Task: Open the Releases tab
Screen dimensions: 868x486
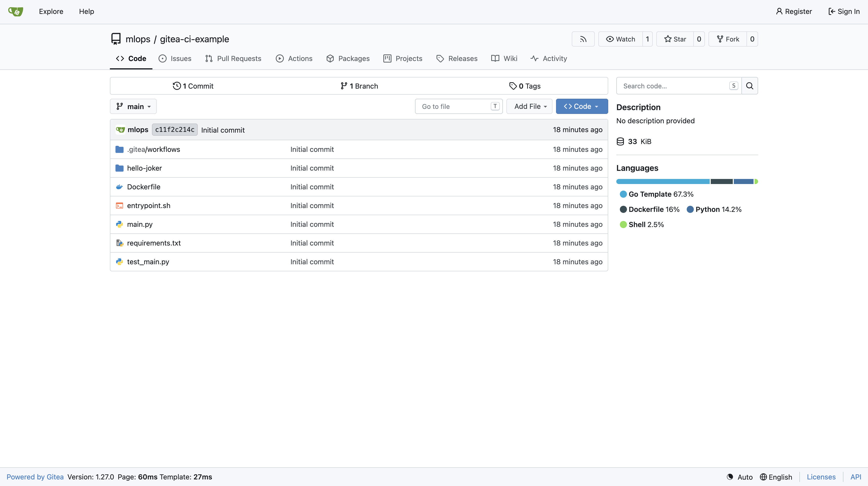Action: click(x=457, y=59)
